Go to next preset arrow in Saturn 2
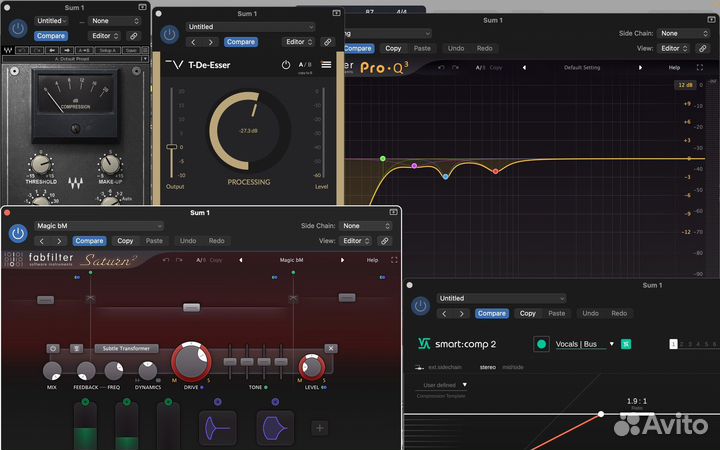Screen dimensions: 720x450 point(342,260)
